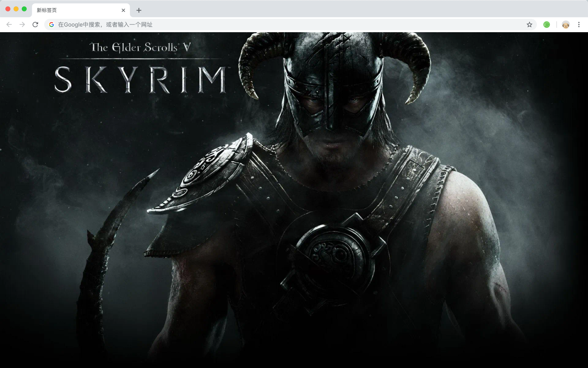This screenshot has height=368, width=588.
Task: Click the forward navigation arrow
Action: (x=22, y=24)
